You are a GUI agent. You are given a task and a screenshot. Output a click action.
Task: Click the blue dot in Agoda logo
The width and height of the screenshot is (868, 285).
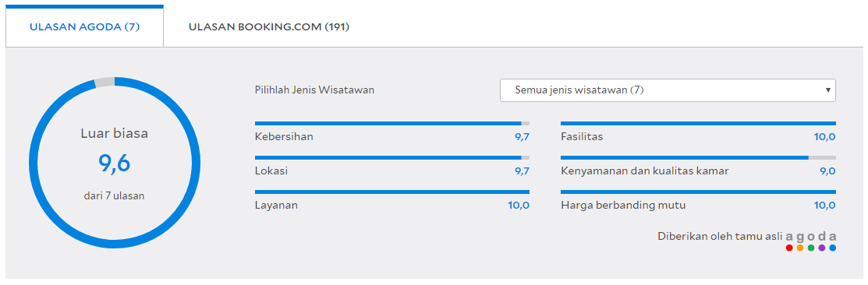coord(833,248)
